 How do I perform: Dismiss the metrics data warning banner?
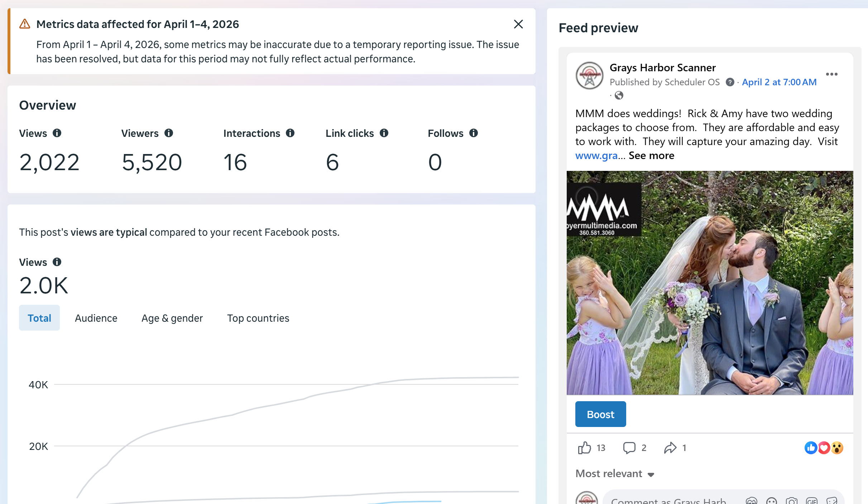tap(518, 24)
